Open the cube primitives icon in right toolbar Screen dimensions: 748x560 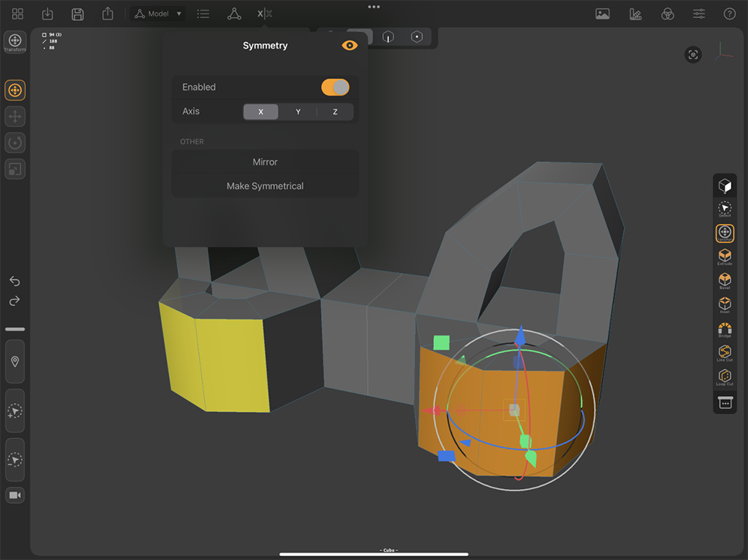[725, 185]
